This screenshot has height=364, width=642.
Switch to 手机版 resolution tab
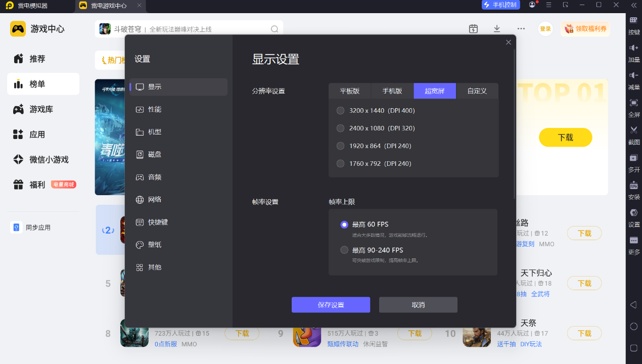pyautogui.click(x=392, y=91)
